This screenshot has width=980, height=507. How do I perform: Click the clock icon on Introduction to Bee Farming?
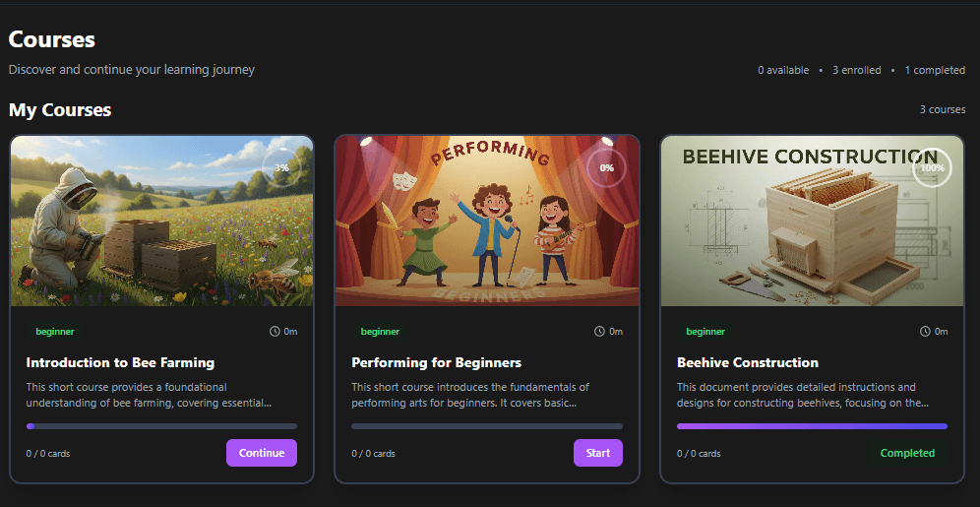point(275,332)
